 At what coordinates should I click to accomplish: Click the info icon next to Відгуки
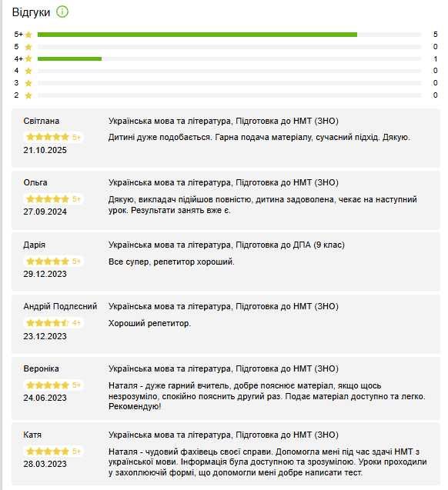[x=62, y=12]
